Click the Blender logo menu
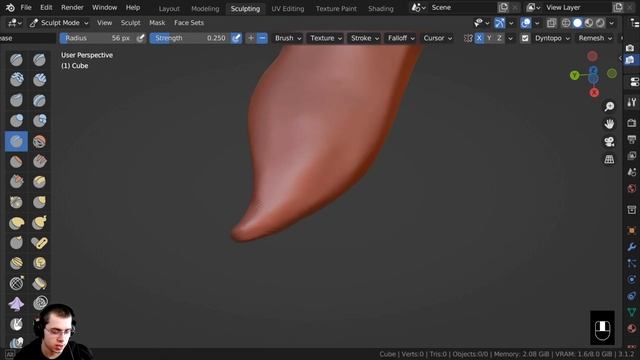Screen dimensions: 640x360 (10, 7)
